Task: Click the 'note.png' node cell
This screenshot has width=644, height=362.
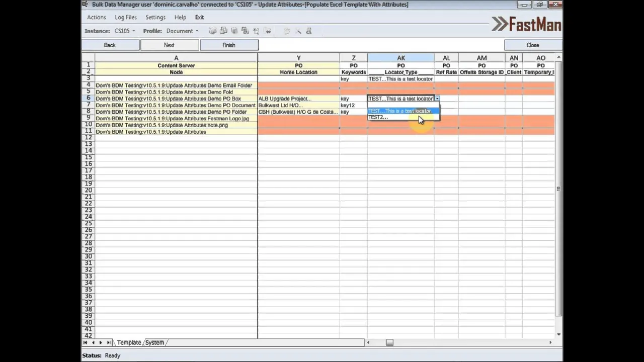Action: click(176, 125)
